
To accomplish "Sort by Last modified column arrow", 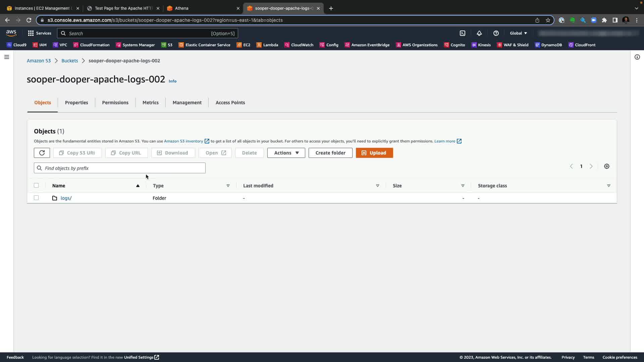I will coord(377,186).
